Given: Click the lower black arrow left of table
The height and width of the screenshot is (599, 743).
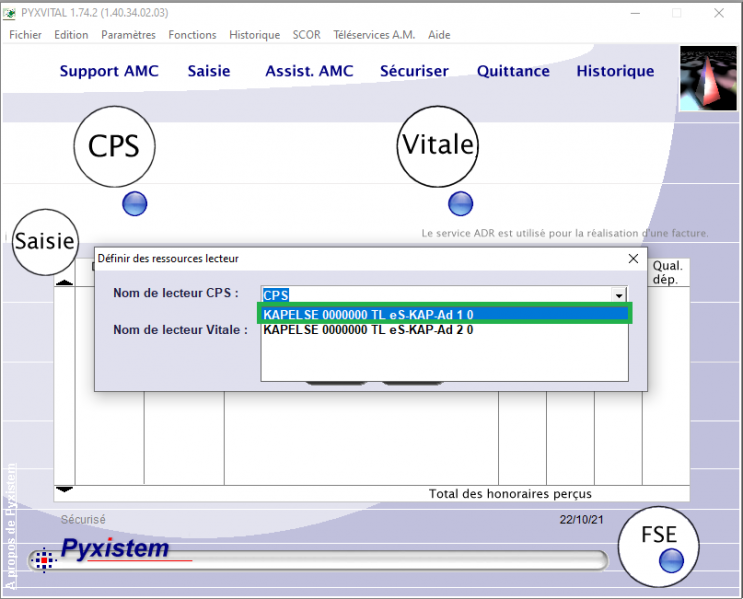Looking at the screenshot, I should coord(64,489).
